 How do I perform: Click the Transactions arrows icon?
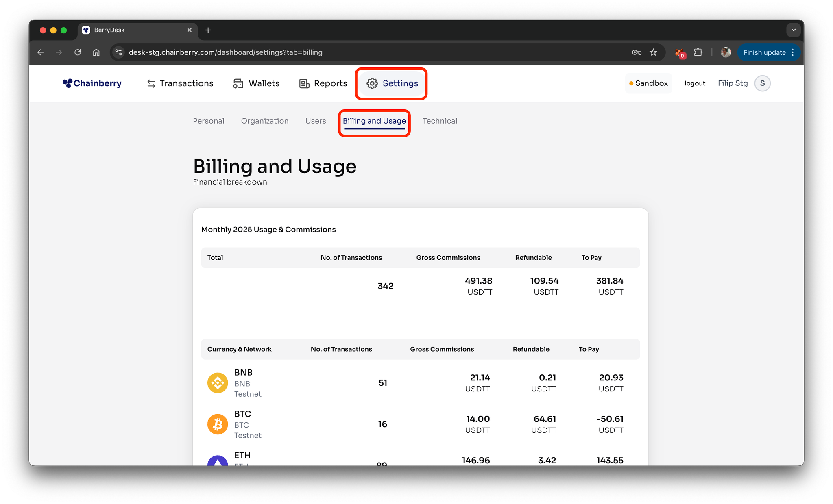[x=151, y=84]
